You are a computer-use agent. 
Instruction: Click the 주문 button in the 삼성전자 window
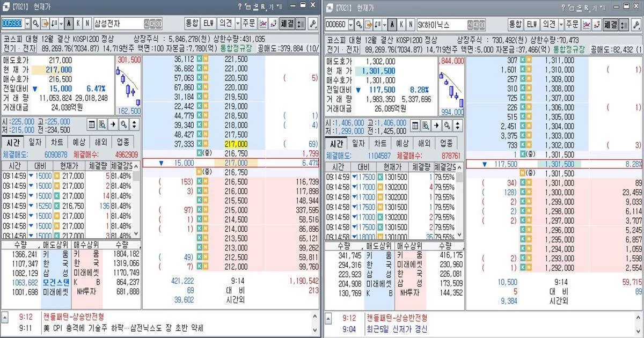pyautogui.click(x=248, y=24)
